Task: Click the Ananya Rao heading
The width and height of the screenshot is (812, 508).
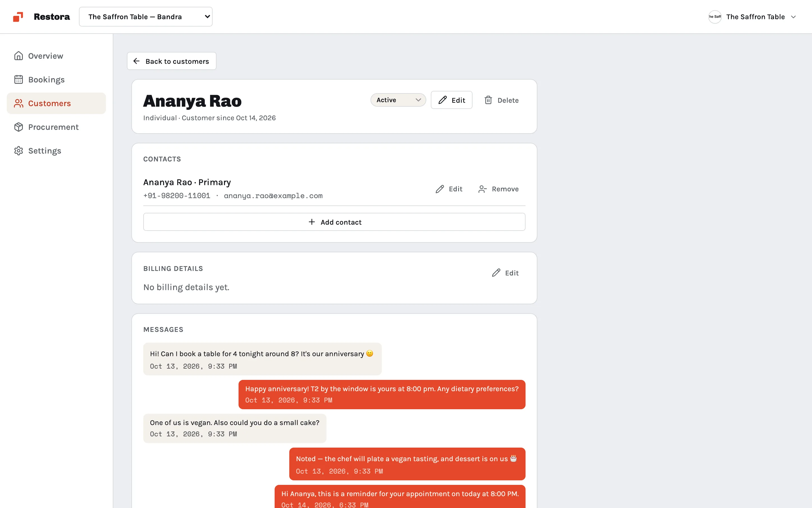Action: pos(192,101)
